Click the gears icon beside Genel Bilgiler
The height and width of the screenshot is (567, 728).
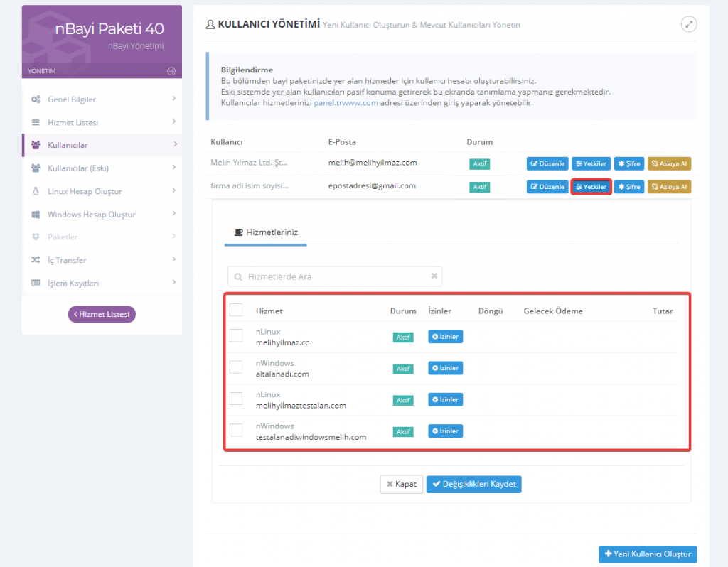pos(36,99)
